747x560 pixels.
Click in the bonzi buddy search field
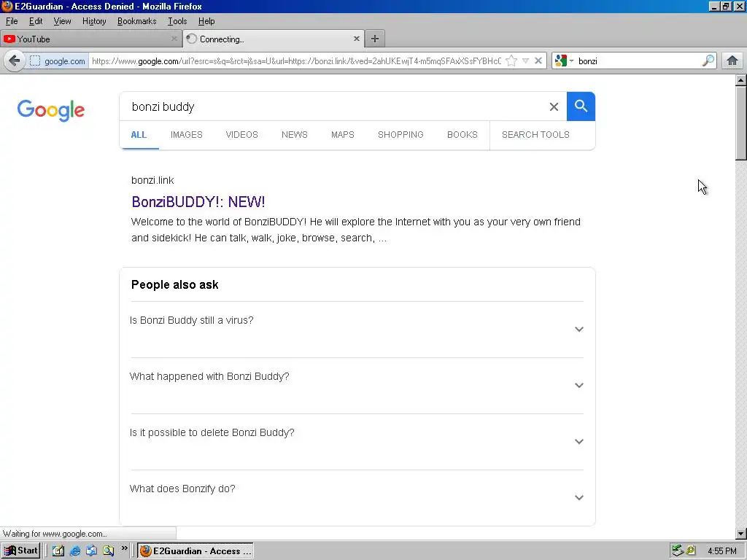coord(333,106)
